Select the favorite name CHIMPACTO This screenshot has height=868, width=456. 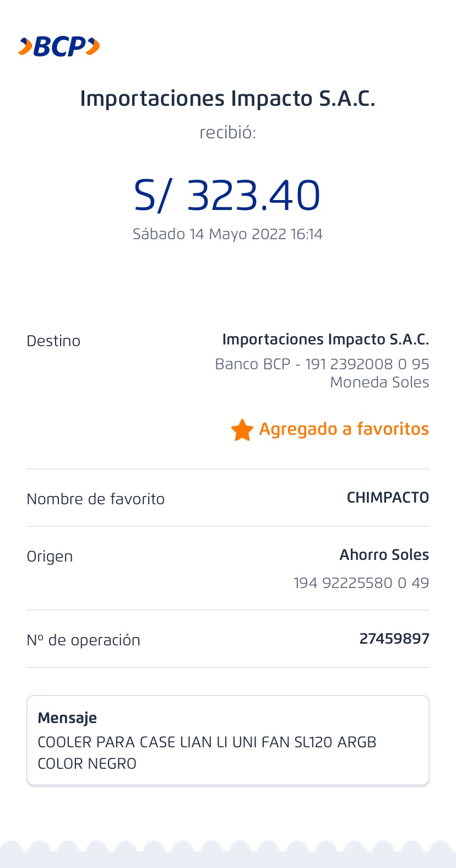(388, 498)
